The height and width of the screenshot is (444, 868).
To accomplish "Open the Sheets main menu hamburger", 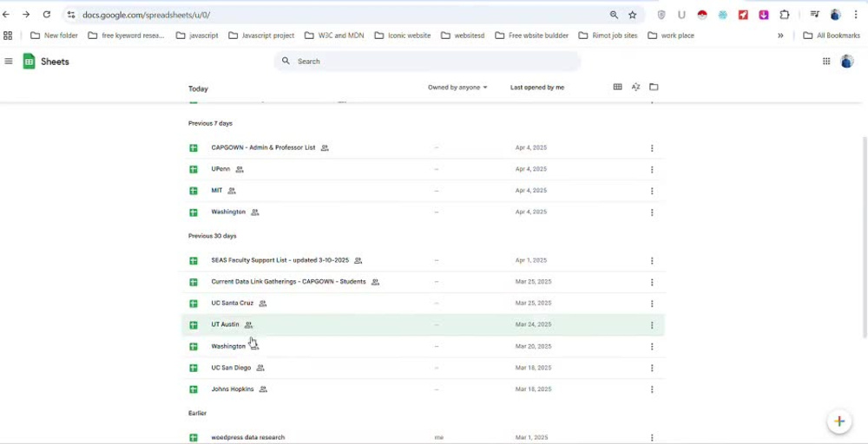I will [x=9, y=62].
